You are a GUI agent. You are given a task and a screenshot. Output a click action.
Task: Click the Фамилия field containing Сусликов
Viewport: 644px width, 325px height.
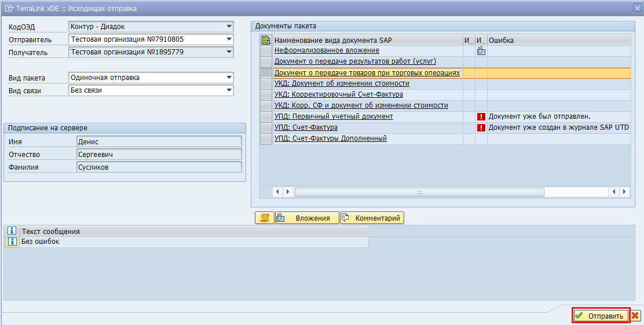[x=159, y=167]
